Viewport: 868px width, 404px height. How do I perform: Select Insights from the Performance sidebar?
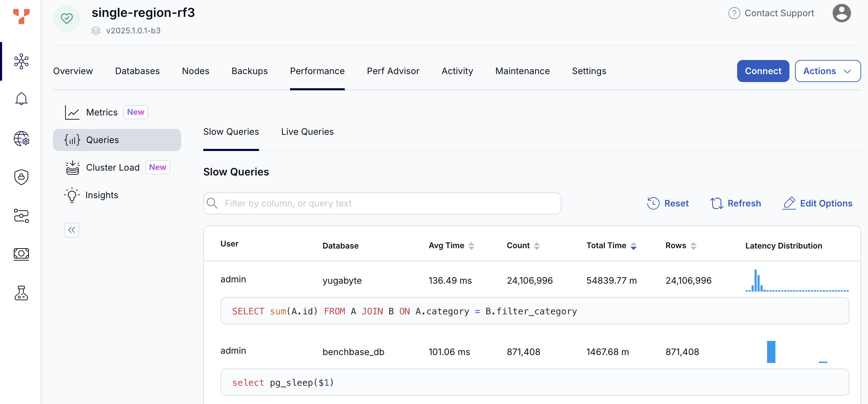click(102, 195)
